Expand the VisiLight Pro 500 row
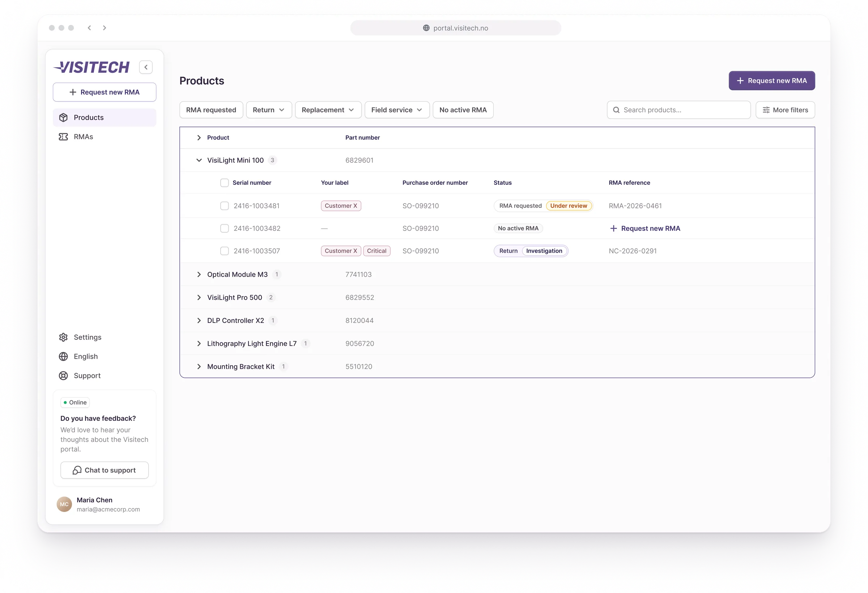 click(x=199, y=298)
